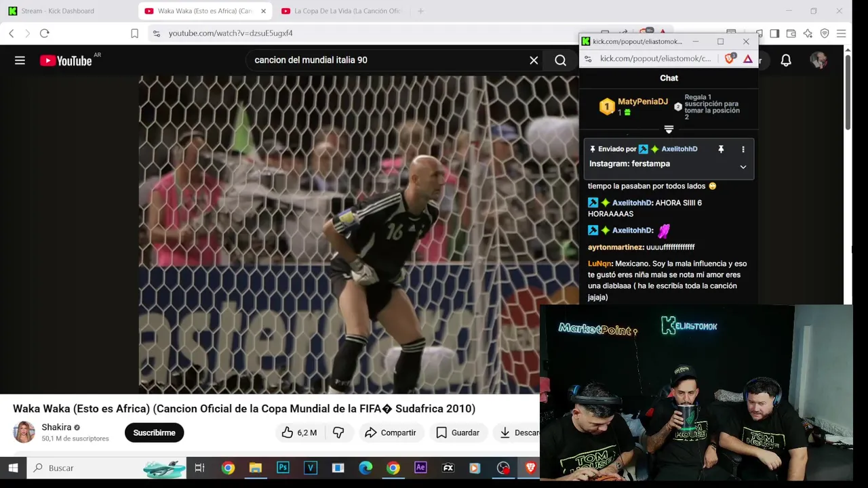Launch Photoshop from taskbar
Screen dimensions: 868x488
point(283,468)
